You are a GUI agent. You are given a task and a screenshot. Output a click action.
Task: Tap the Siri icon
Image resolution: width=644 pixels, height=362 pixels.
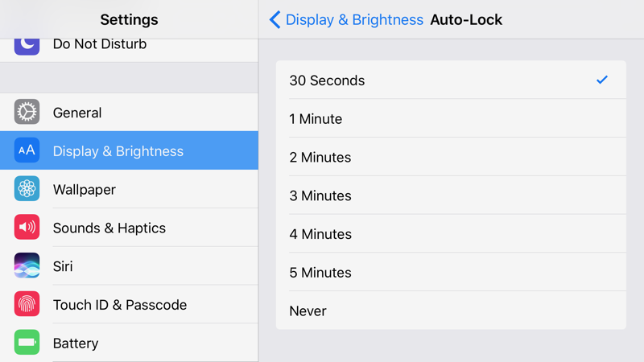(x=27, y=266)
